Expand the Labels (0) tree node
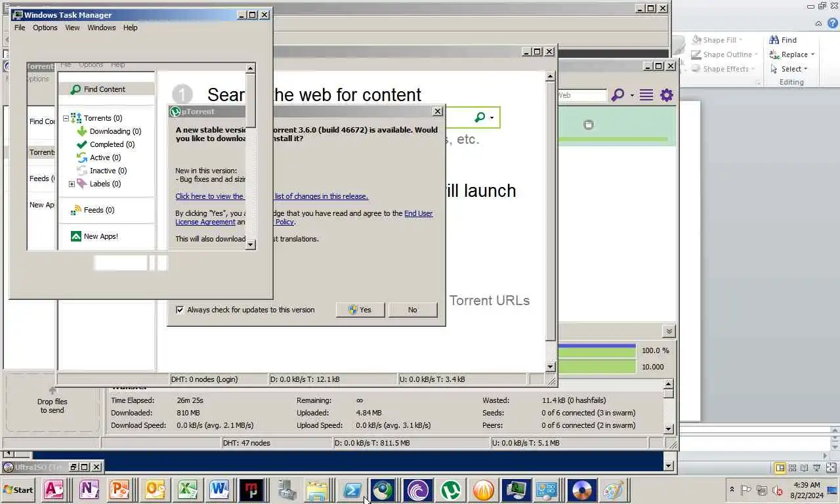This screenshot has width=840, height=504. click(x=72, y=184)
